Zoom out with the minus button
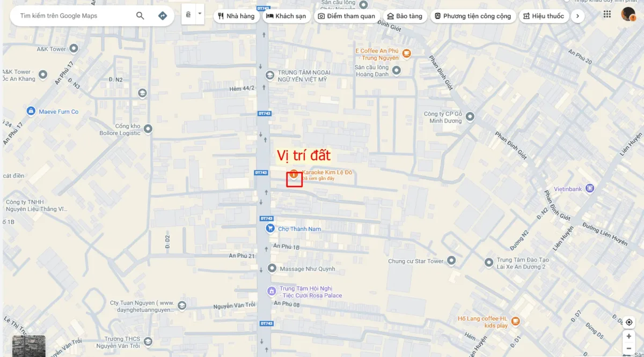The height and width of the screenshot is (357, 644). point(629,348)
